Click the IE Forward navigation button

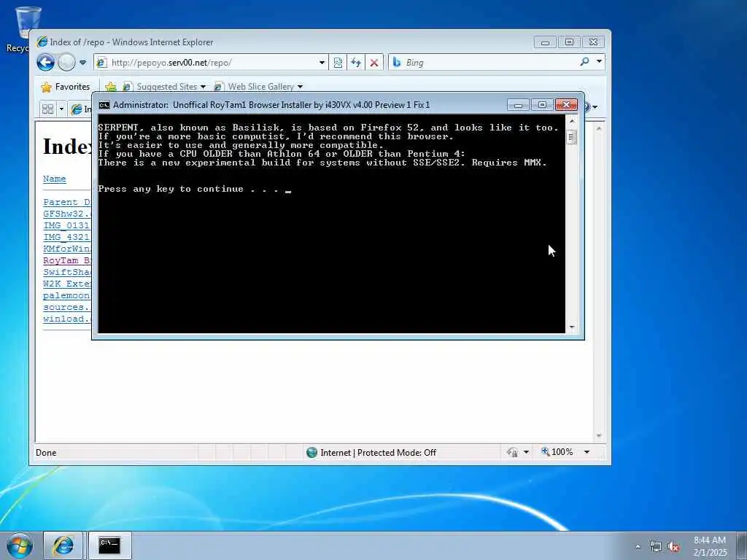(x=66, y=63)
